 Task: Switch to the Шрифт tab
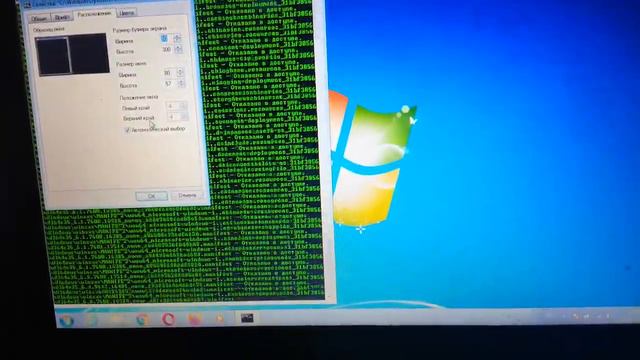(62, 17)
